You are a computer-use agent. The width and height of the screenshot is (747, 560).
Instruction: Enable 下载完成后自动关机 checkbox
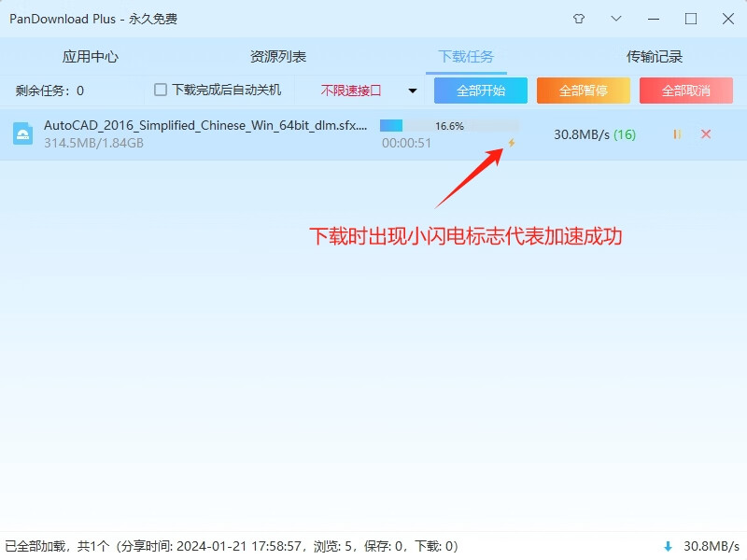point(161,91)
